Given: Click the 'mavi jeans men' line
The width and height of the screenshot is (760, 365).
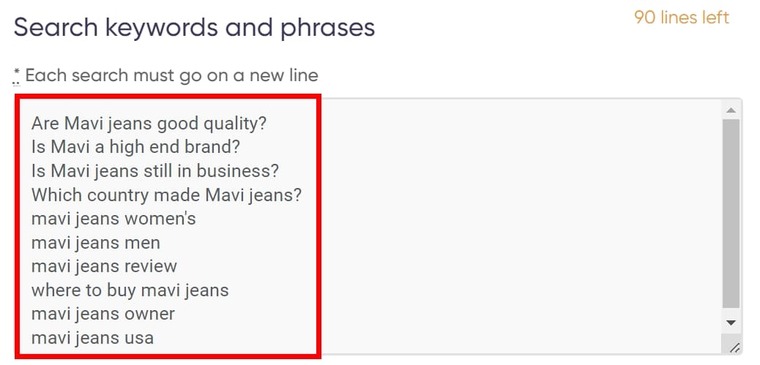Looking at the screenshot, I should pyautogui.click(x=95, y=242).
